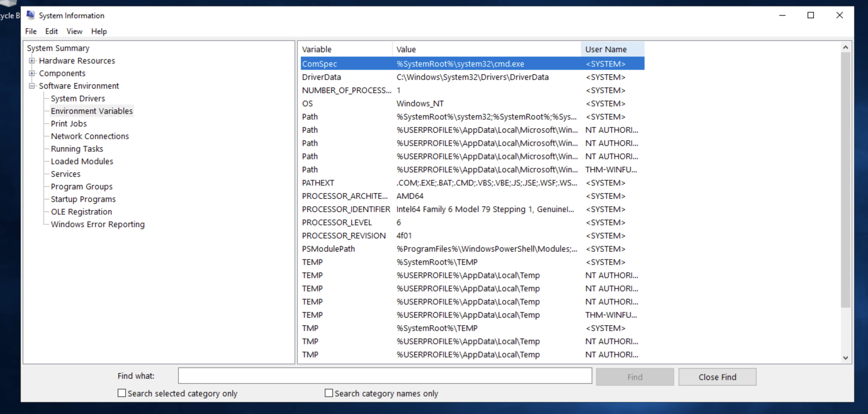Viewport: 868px width, 414px height.
Task: Close the System Information window
Action: [839, 15]
